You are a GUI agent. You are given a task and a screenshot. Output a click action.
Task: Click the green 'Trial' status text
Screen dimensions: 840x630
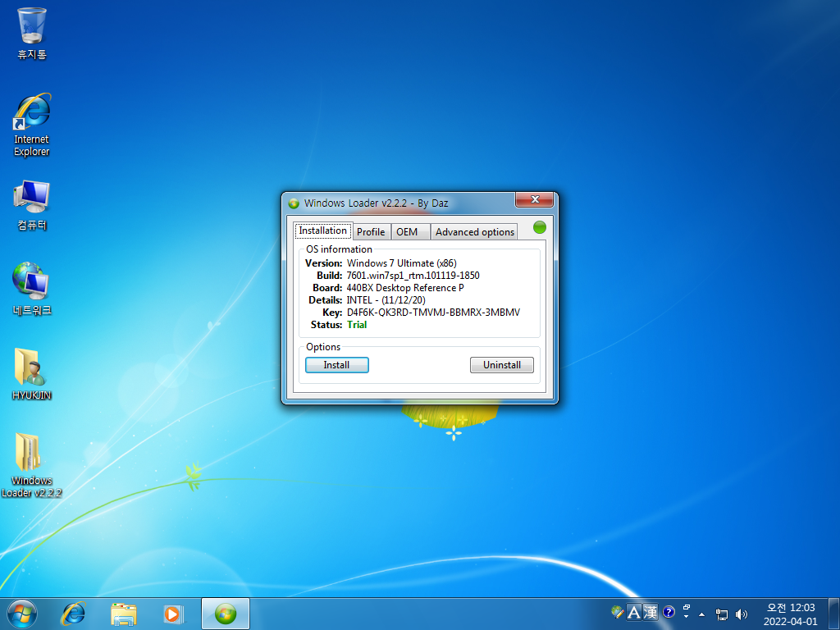tap(357, 325)
